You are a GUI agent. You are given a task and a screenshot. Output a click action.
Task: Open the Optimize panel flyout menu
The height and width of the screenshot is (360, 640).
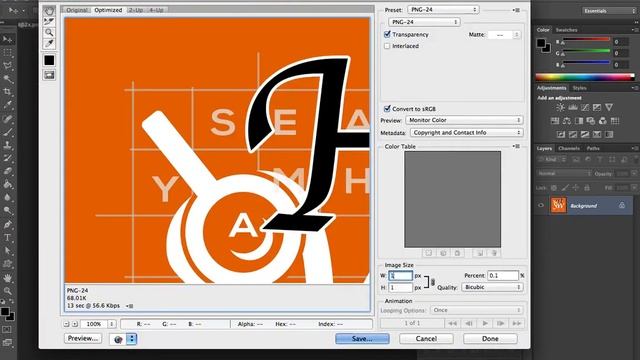(x=516, y=10)
